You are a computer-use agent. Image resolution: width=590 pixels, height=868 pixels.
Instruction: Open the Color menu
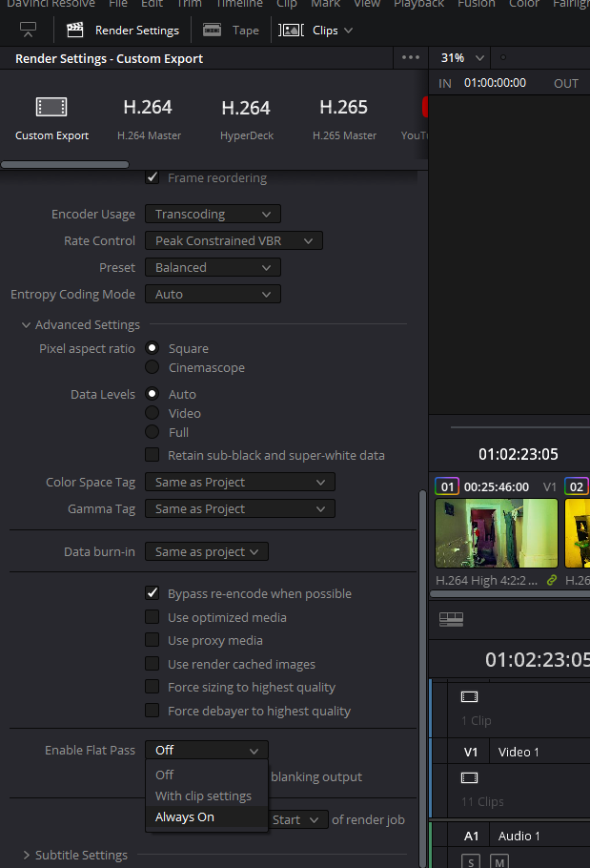coord(523,3)
